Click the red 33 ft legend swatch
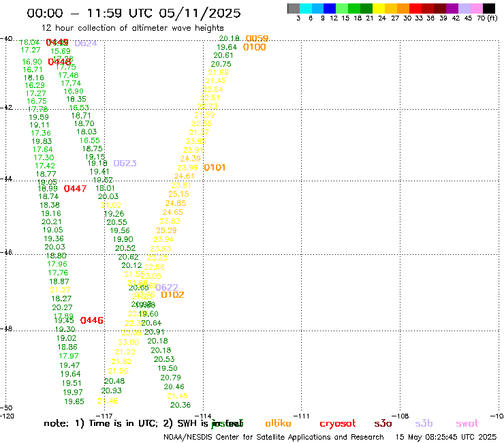Screen dimensions: 504x443 (x=415, y=8)
